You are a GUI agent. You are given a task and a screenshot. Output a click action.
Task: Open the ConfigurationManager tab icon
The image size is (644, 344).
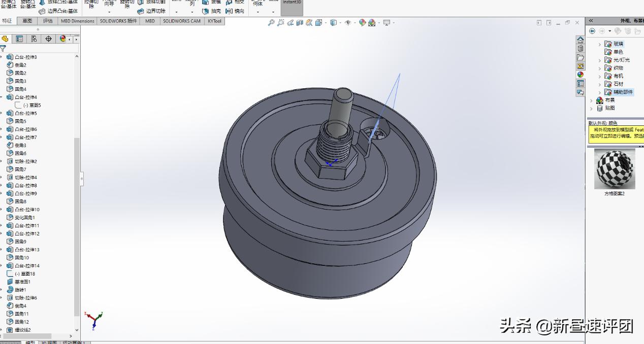tap(34, 39)
